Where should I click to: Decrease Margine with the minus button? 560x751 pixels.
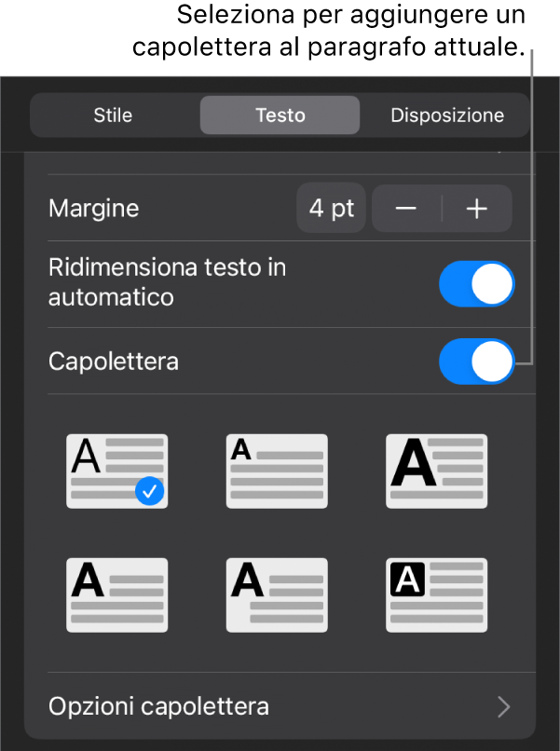[406, 209]
